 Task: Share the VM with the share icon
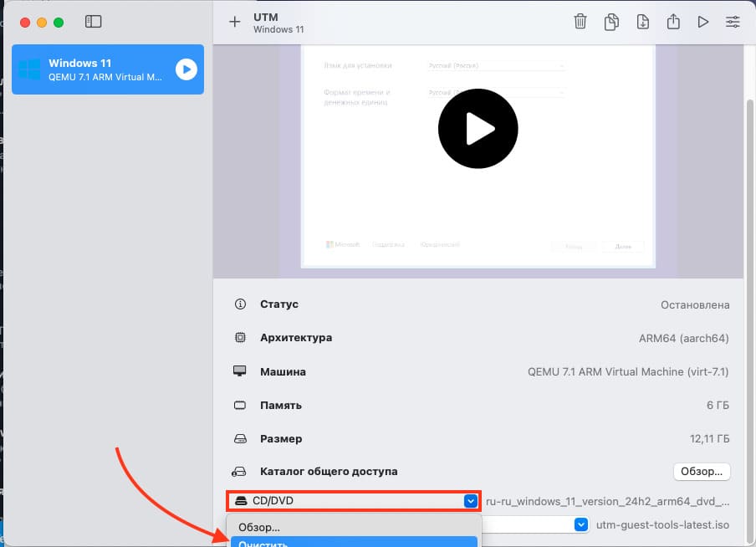coord(672,22)
